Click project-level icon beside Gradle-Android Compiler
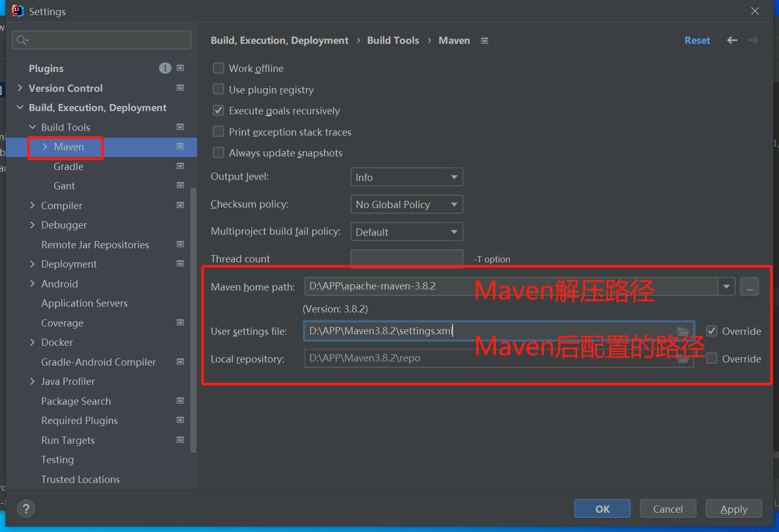 [x=180, y=361]
